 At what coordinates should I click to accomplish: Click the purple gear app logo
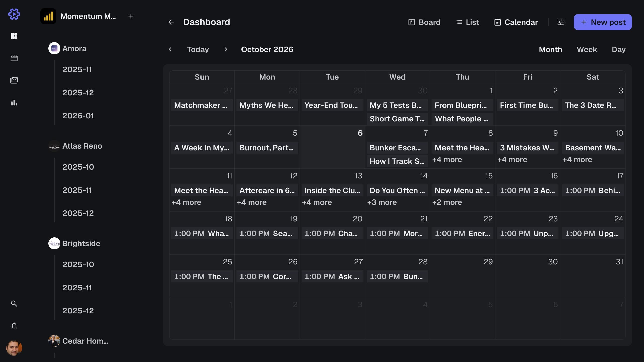(x=14, y=14)
